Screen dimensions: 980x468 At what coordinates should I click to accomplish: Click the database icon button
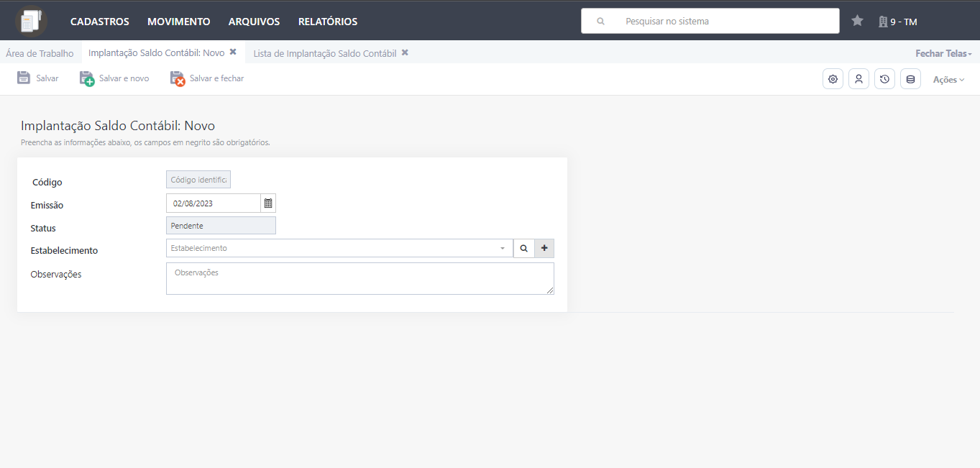(x=910, y=79)
